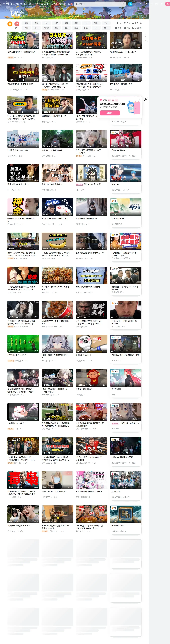170x644 pixels.
Task: Open the 大陆小伙 闯台湾农村 thumbnail
Action: (x=23, y=41)
